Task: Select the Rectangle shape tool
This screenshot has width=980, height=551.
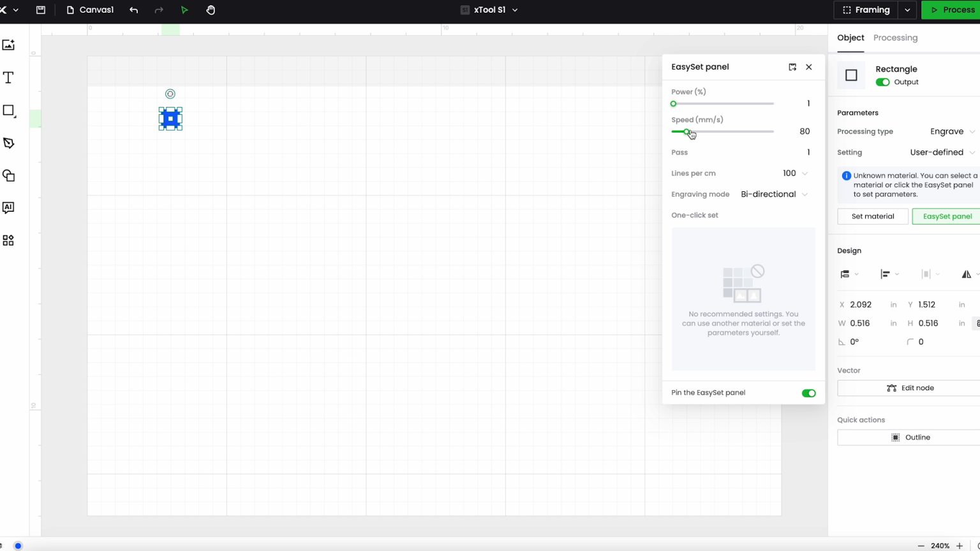Action: pos(8,110)
